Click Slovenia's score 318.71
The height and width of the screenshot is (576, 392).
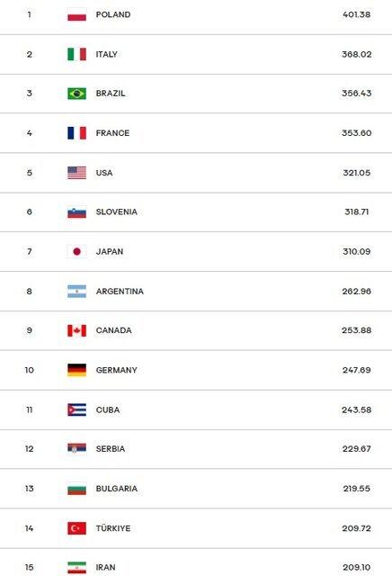tap(356, 212)
